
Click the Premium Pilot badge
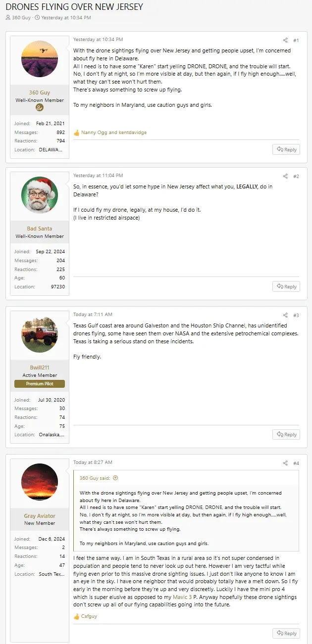(x=40, y=384)
